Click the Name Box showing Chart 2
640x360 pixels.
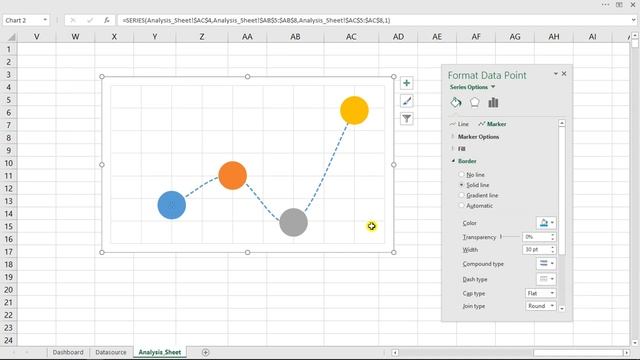tap(22, 20)
